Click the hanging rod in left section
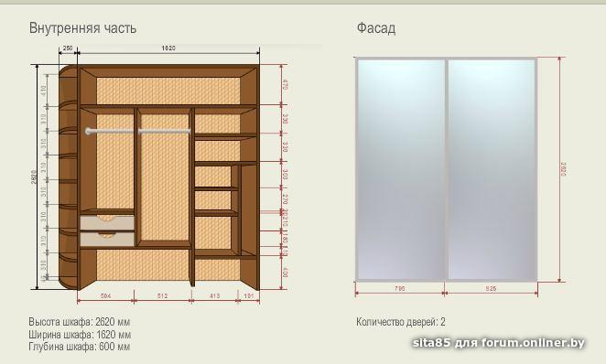The height and width of the screenshot is (364, 606). pos(110,131)
